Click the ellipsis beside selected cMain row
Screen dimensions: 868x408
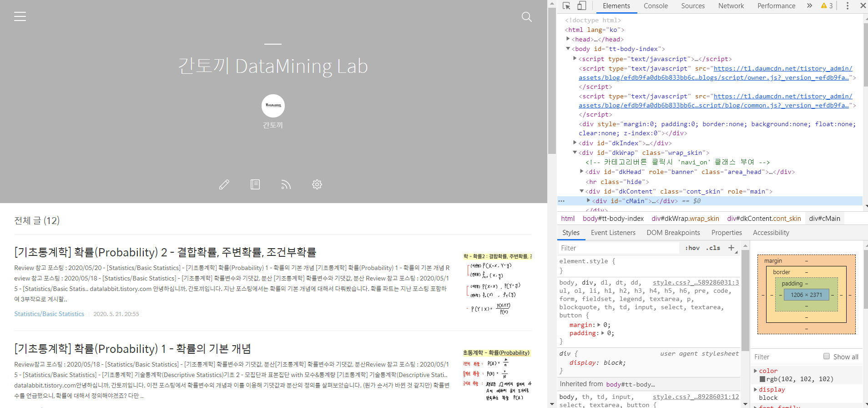click(x=561, y=201)
